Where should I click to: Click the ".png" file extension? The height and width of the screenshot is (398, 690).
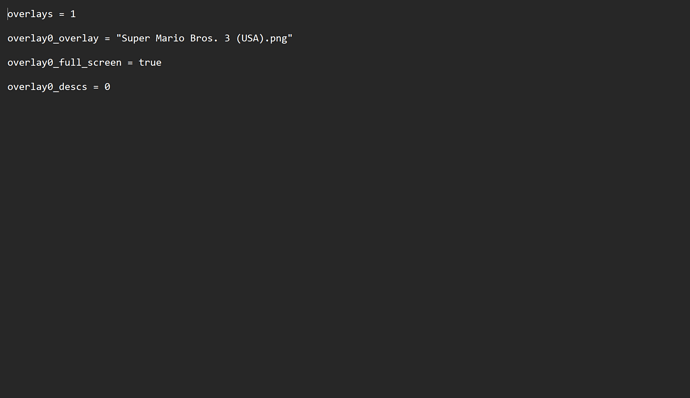(276, 39)
